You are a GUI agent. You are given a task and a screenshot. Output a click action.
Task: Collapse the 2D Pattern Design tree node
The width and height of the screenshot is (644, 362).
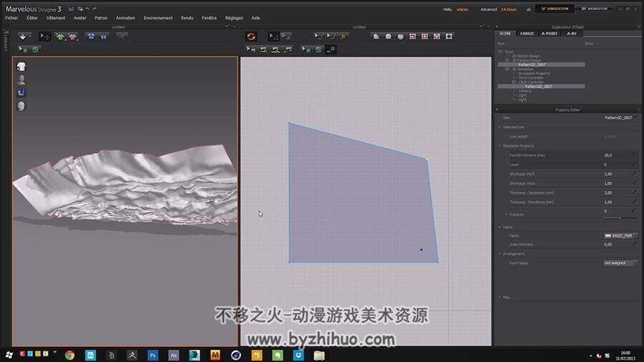[x=507, y=60]
